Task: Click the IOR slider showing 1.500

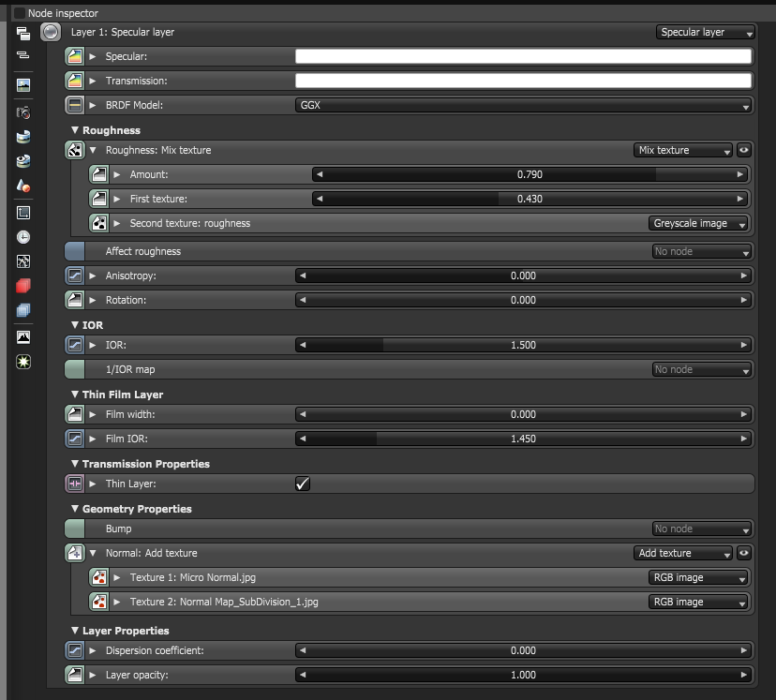Action: click(524, 345)
